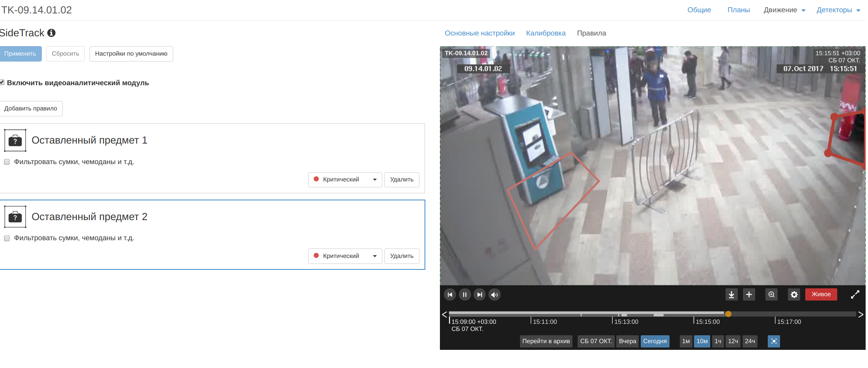Click Настройки по умолчанию button
The width and height of the screenshot is (868, 368).
[131, 54]
